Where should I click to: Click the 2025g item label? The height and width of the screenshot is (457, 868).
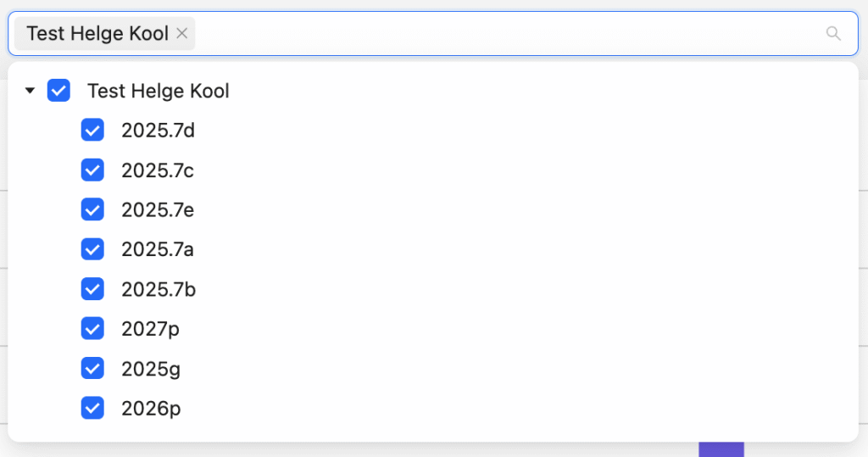tap(151, 369)
